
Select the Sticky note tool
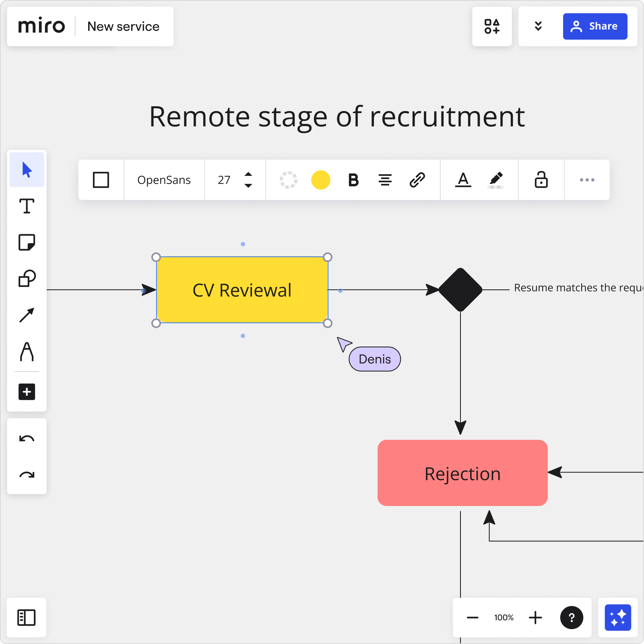(27, 242)
